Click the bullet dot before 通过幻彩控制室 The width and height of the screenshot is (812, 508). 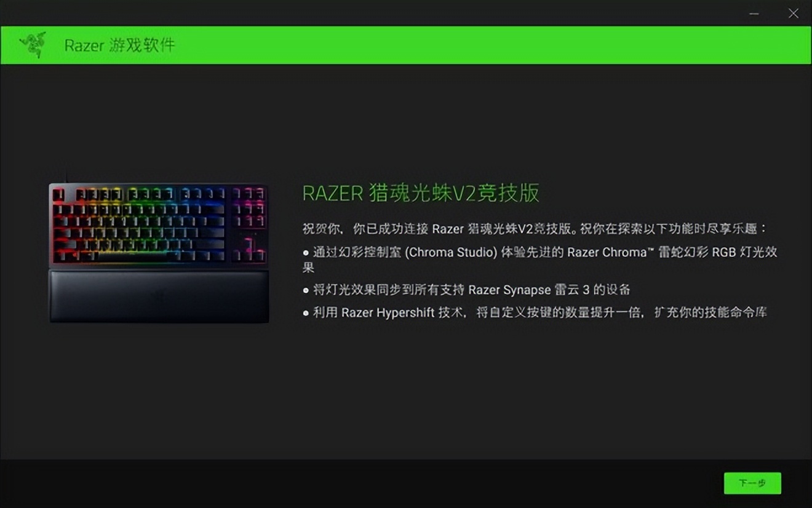point(306,253)
